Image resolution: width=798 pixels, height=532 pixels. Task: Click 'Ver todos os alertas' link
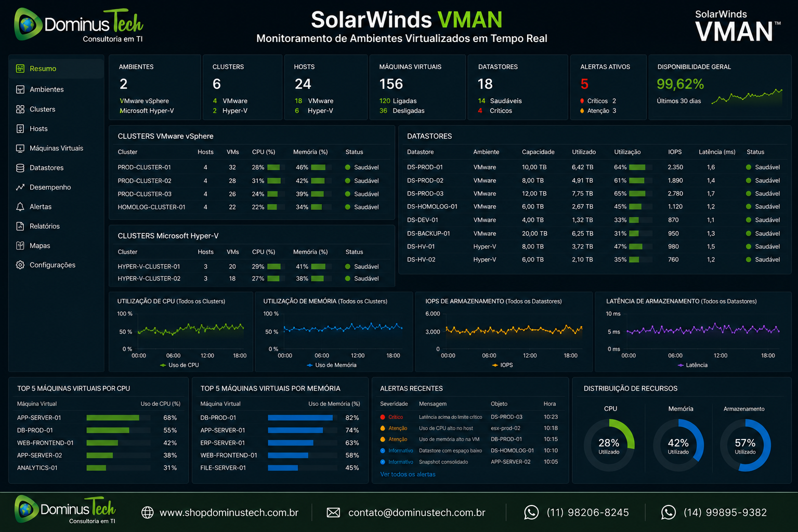408,474
